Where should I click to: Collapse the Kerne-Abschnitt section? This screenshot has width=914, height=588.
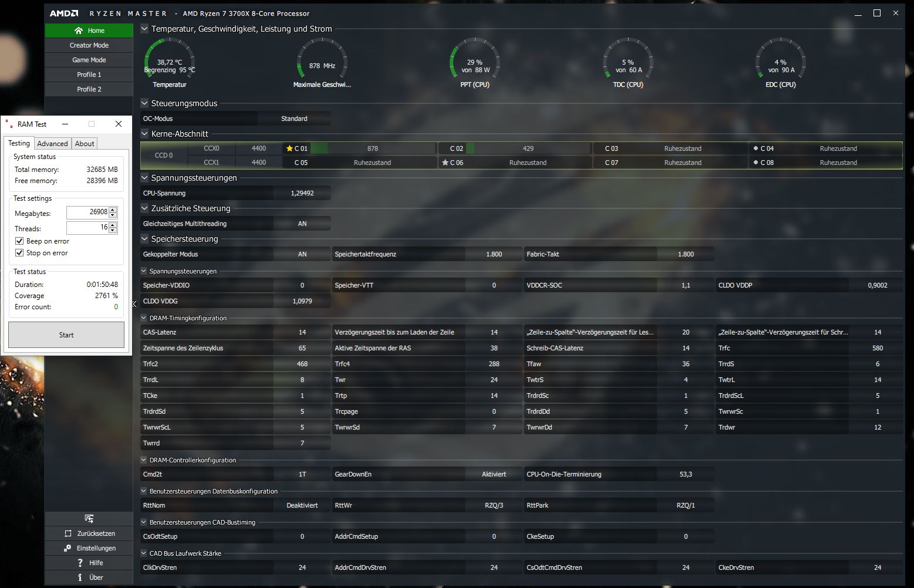[144, 134]
